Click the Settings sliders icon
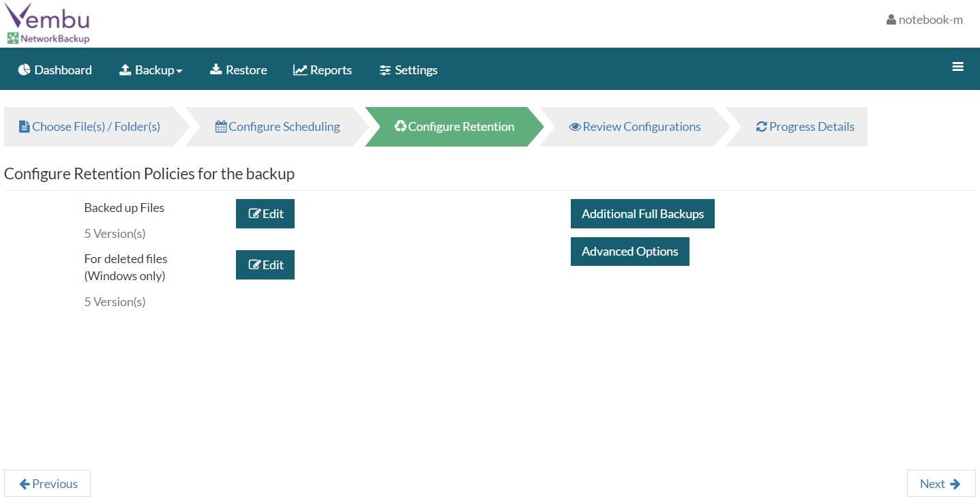The width and height of the screenshot is (980, 499). pyautogui.click(x=385, y=69)
